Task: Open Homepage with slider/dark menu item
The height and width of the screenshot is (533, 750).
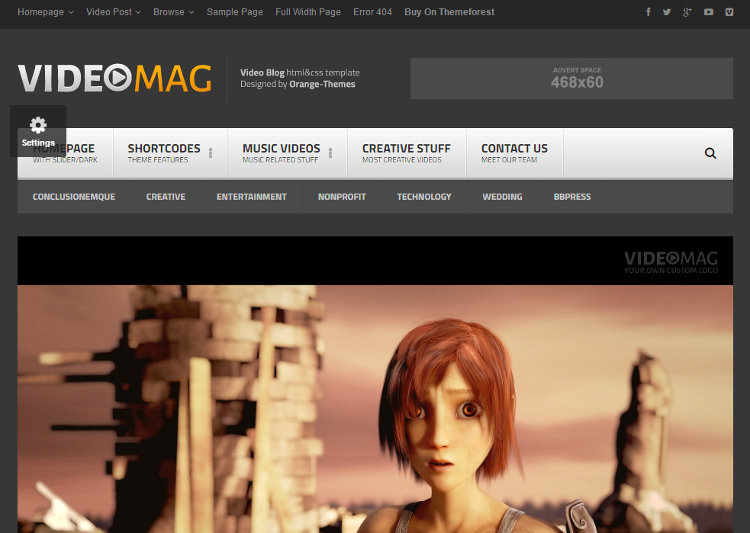Action: [66, 153]
